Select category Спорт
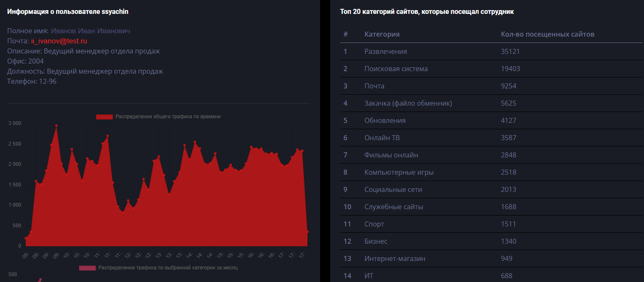The width and height of the screenshot is (644, 282). pyautogui.click(x=374, y=224)
